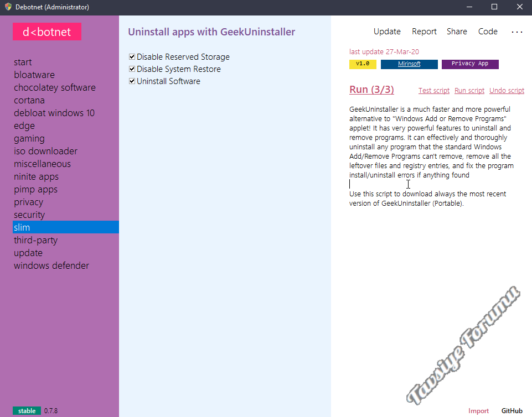Screen dimensions: 532x417
Task: Open the iso downloader category
Action: 45,151
